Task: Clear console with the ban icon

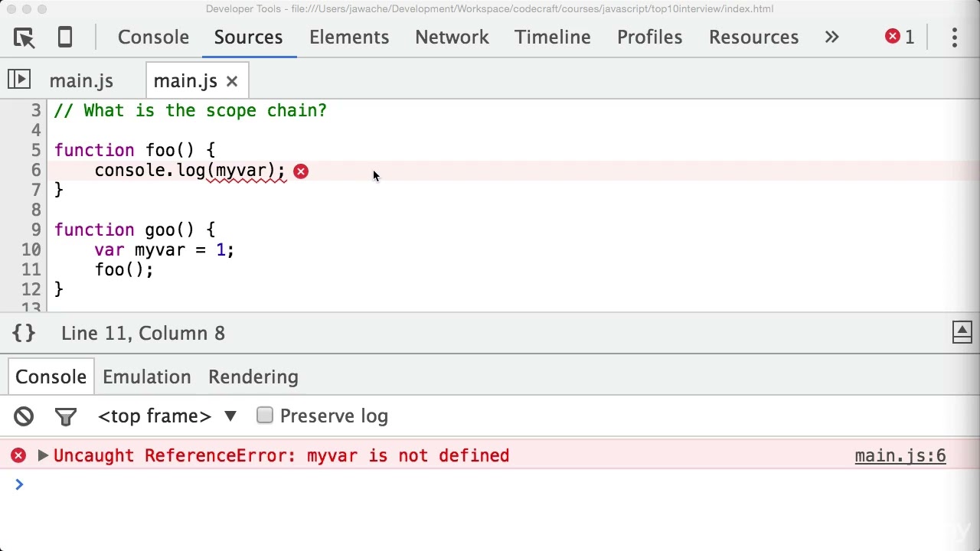Action: pos(24,416)
